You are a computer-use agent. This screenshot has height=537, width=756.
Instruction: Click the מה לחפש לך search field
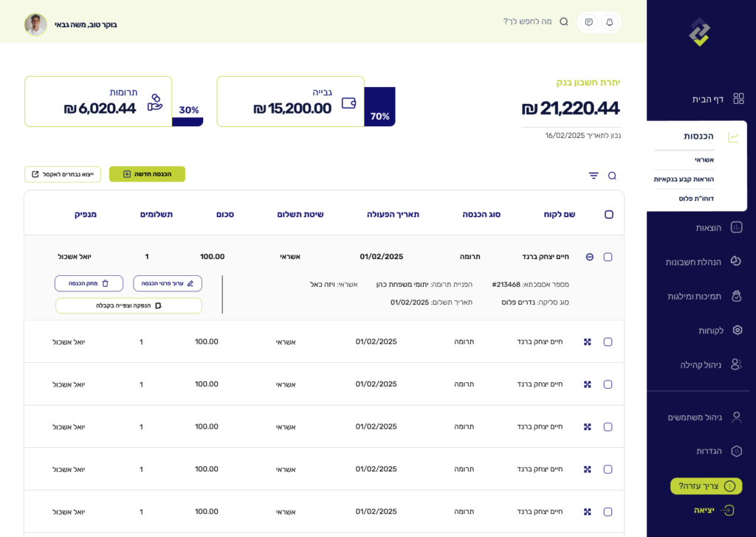pos(527,22)
